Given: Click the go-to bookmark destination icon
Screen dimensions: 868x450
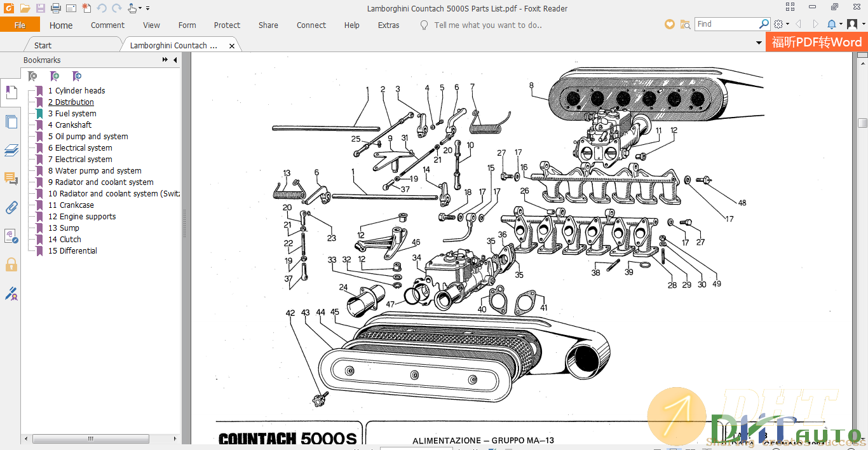Looking at the screenshot, I should tap(77, 76).
